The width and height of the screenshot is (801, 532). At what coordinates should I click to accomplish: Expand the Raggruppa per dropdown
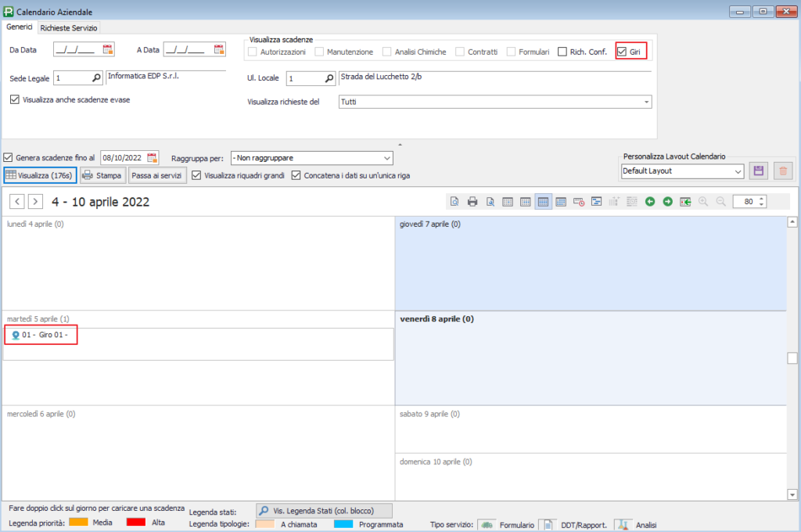pyautogui.click(x=387, y=157)
